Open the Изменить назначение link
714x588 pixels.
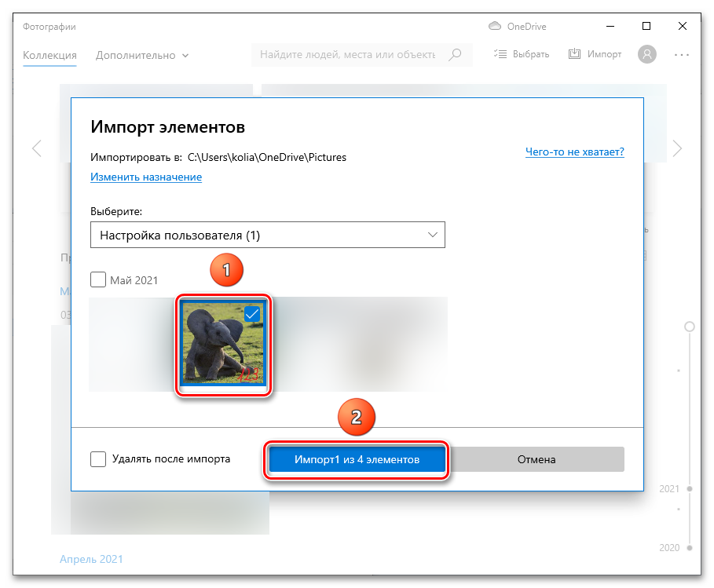coord(146,177)
